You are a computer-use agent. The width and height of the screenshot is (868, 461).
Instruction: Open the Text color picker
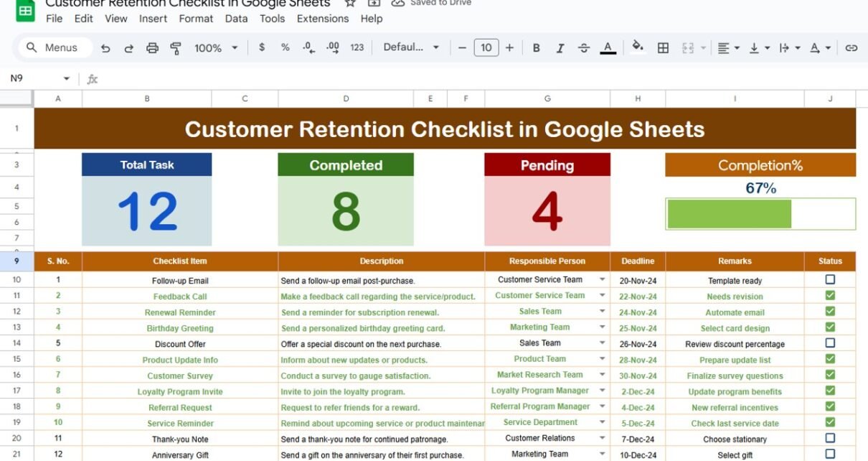point(608,48)
